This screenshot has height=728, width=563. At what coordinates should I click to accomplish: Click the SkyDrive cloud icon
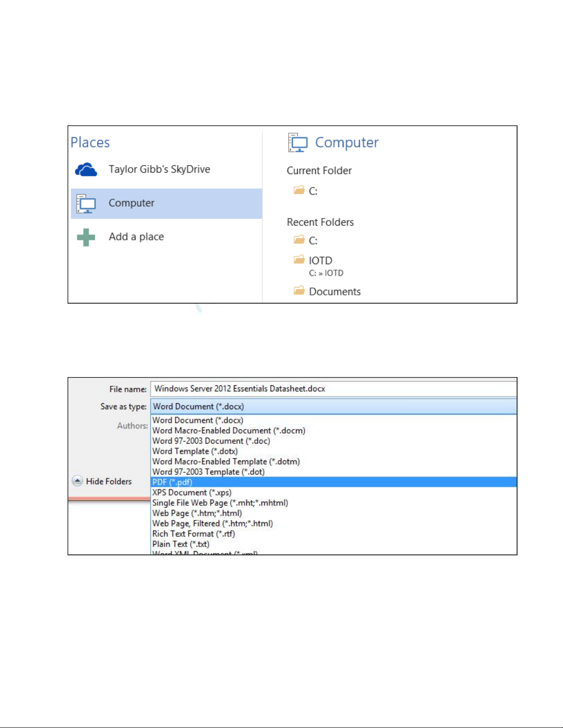click(x=86, y=170)
